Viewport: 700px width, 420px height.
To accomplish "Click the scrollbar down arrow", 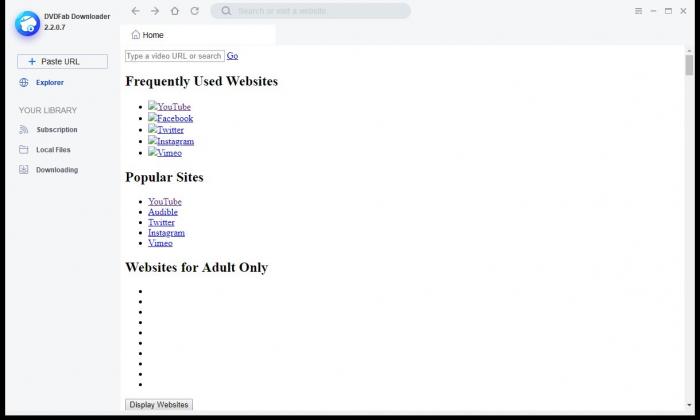I will pyautogui.click(x=689, y=405).
